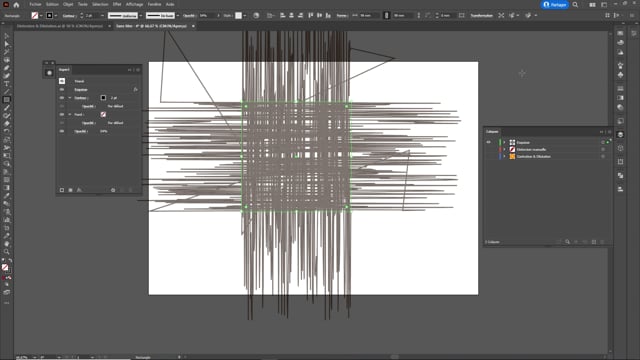This screenshot has width=640, height=360.
Task: Toggle visibility of bottom Opacité row in Aspect
Action: click(62, 131)
